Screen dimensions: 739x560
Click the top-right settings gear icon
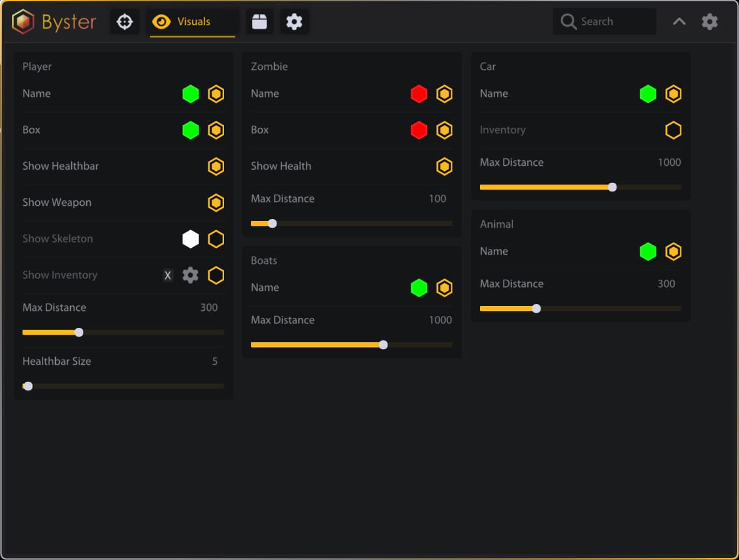coord(710,22)
